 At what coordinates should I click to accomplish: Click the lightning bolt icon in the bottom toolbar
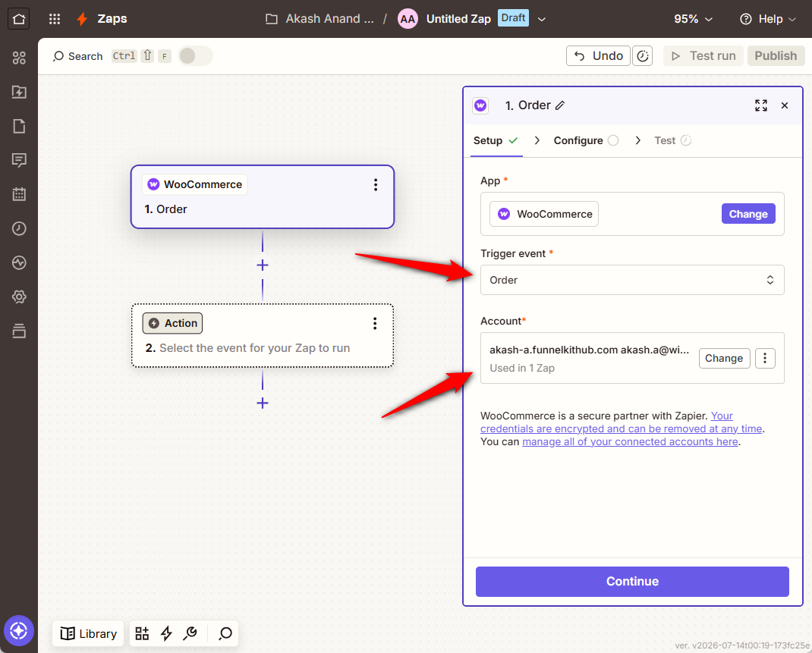(166, 633)
